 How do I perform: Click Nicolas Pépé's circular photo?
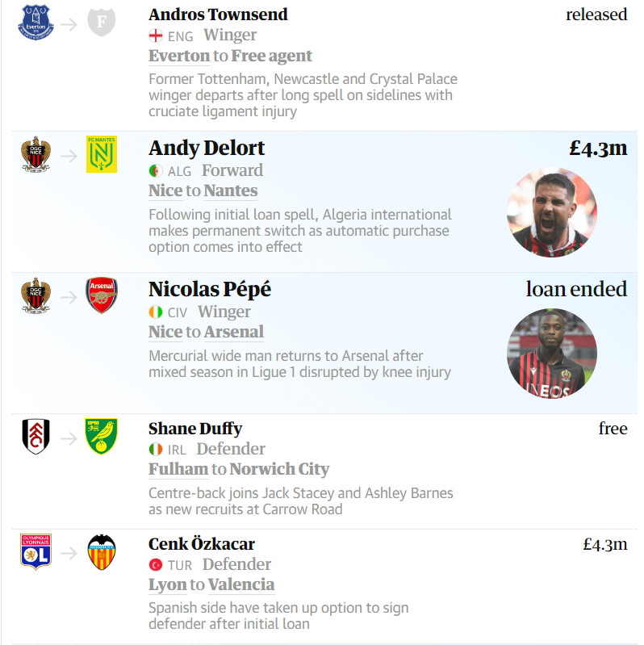pyautogui.click(x=552, y=354)
